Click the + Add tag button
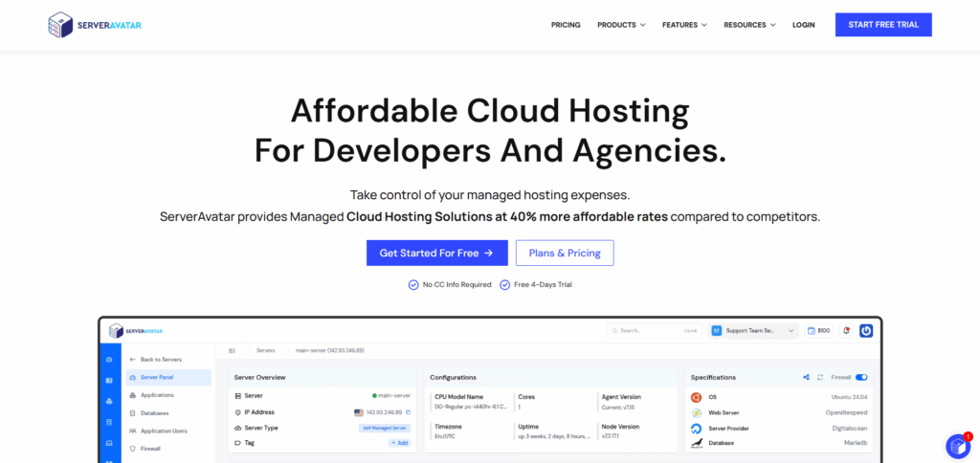Image resolution: width=980 pixels, height=463 pixels. point(399,443)
